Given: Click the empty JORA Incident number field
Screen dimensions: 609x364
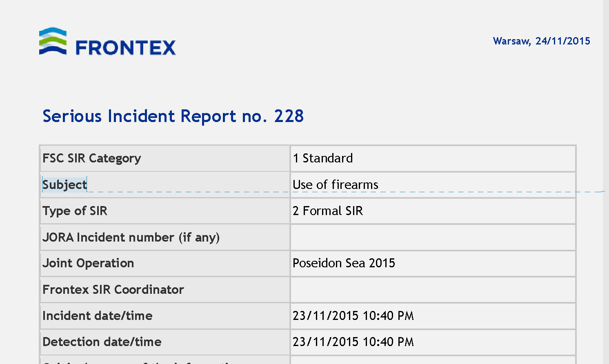Looking at the screenshot, I should tap(433, 237).
